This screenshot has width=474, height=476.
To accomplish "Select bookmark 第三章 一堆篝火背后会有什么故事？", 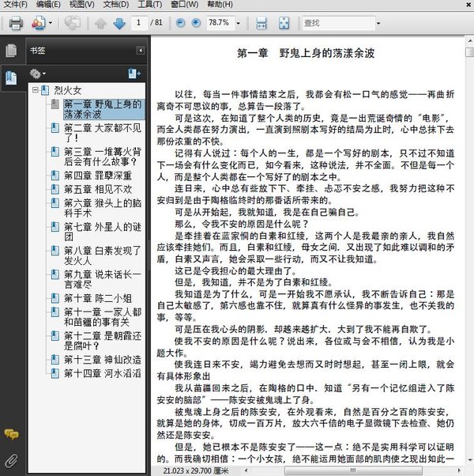I will tap(103, 157).
